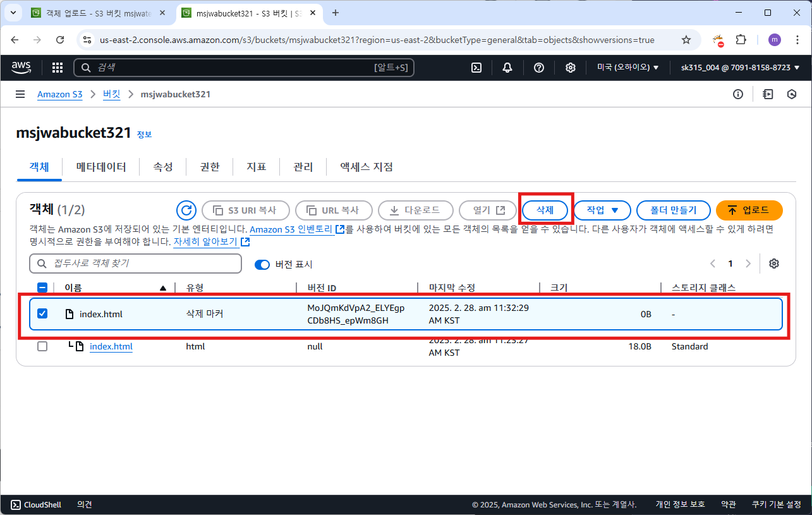812x515 pixels.
Task: Open the Amazon S3 breadcrumb link
Action: coord(60,94)
